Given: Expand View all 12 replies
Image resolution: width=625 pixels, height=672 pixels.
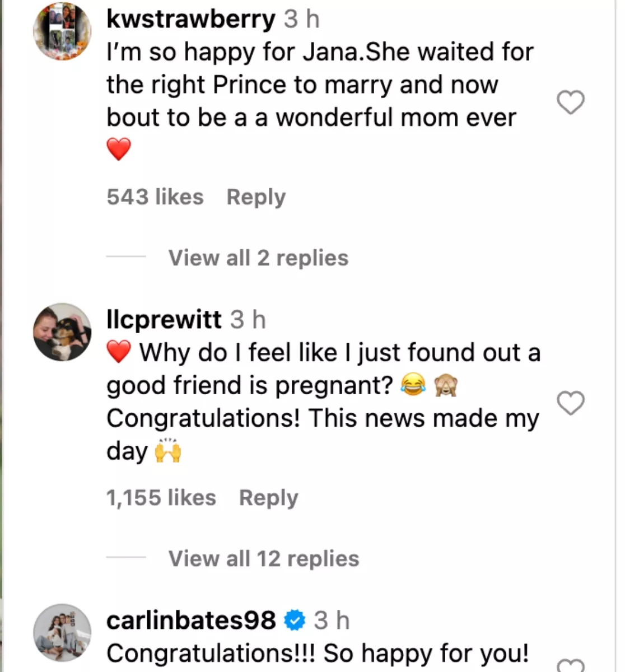Looking at the screenshot, I should (264, 559).
